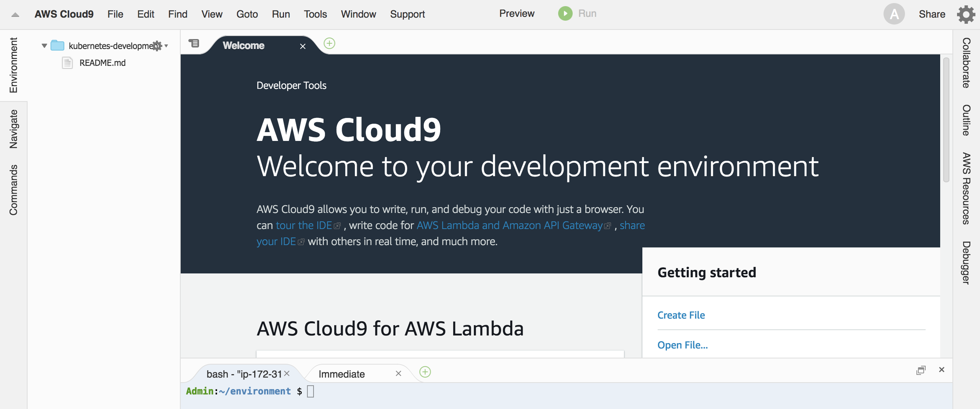980x409 pixels.
Task: Open the file tree settings gear
Action: pyautogui.click(x=157, y=46)
